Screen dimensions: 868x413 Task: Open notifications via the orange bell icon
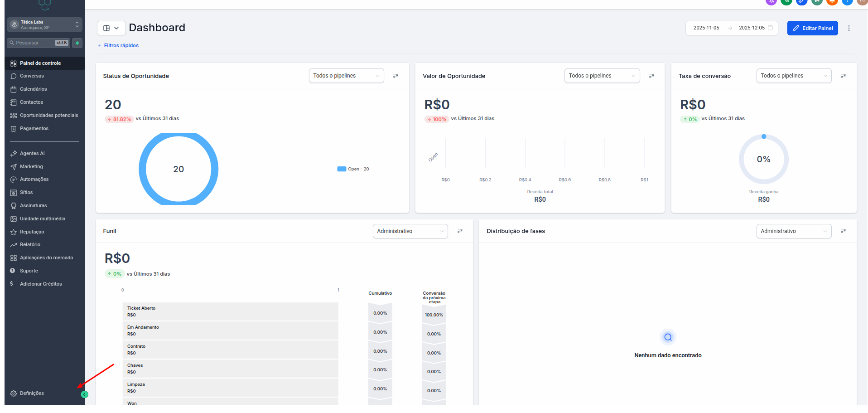(x=832, y=1)
